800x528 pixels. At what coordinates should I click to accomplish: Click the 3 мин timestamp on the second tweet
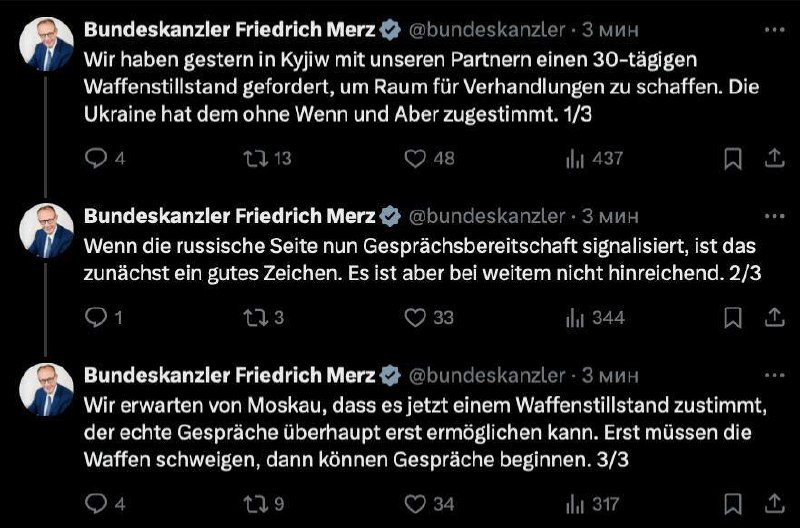point(612,215)
